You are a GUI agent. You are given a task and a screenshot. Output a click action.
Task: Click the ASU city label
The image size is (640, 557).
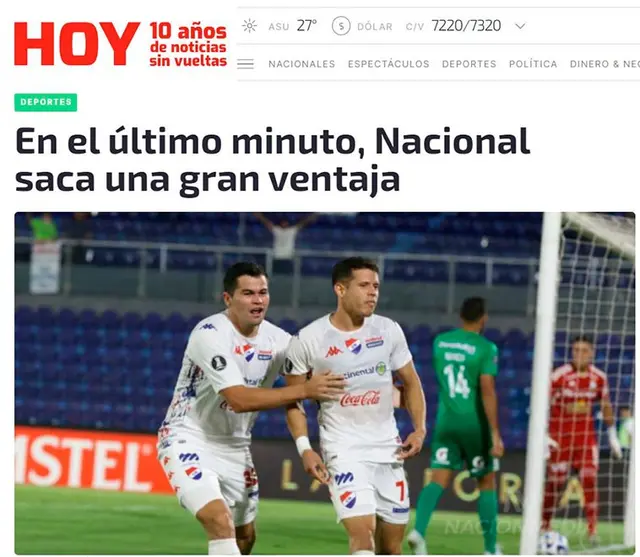pyautogui.click(x=279, y=27)
